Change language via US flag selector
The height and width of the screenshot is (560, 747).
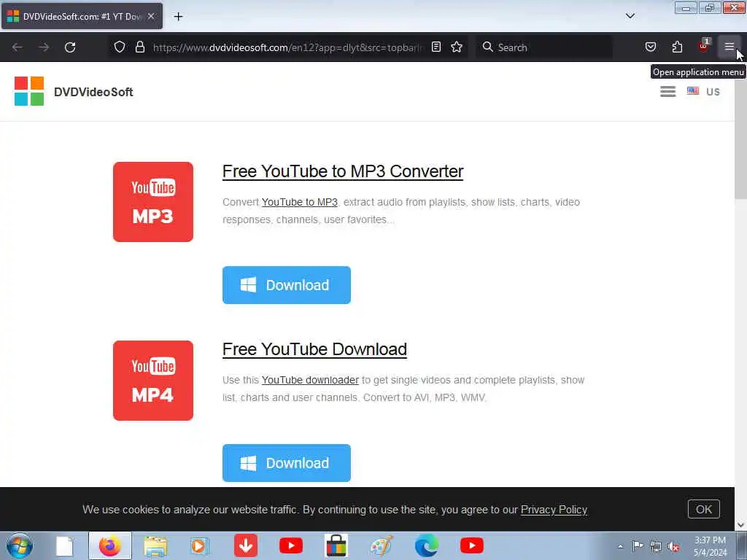pos(703,91)
